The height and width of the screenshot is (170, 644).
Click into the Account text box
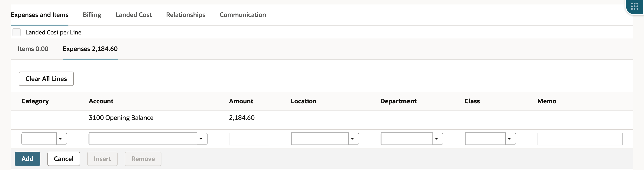pos(143,139)
